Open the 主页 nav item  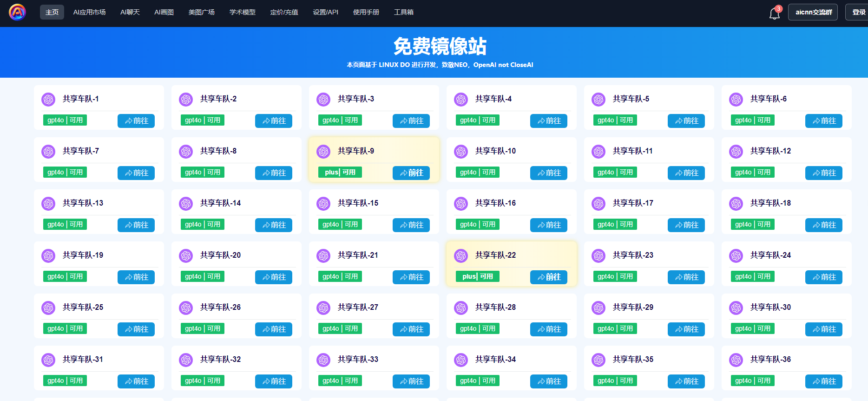pos(52,12)
